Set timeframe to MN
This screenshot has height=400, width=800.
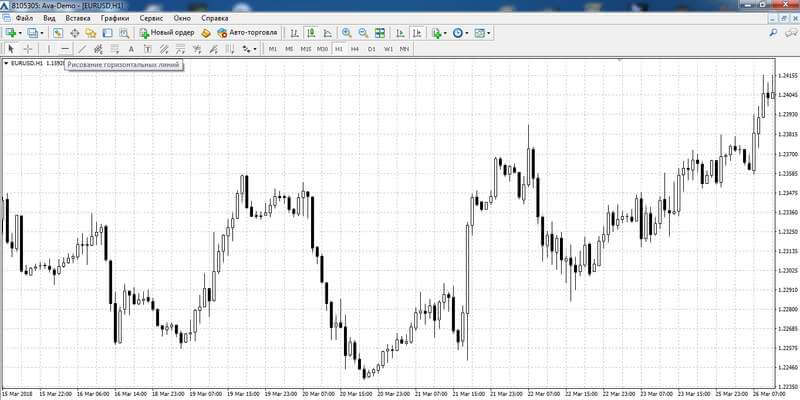[404, 49]
